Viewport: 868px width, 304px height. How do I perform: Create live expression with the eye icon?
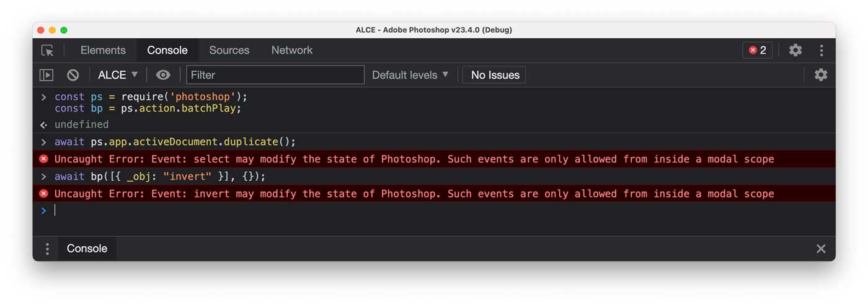163,75
